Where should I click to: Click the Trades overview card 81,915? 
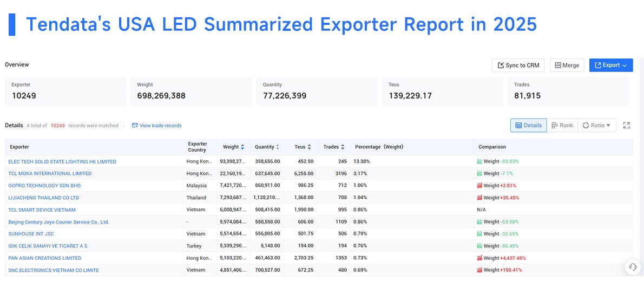click(568, 92)
